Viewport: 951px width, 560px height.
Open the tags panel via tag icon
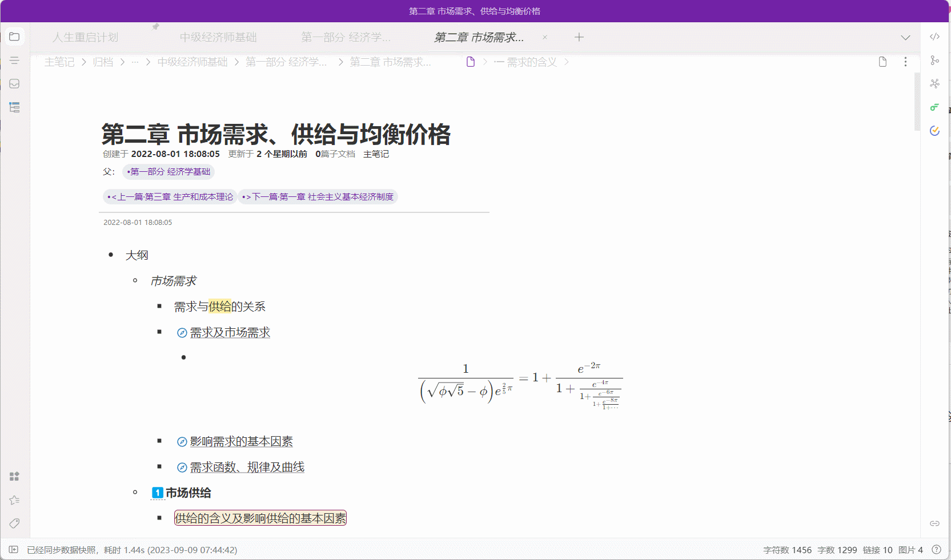(14, 523)
